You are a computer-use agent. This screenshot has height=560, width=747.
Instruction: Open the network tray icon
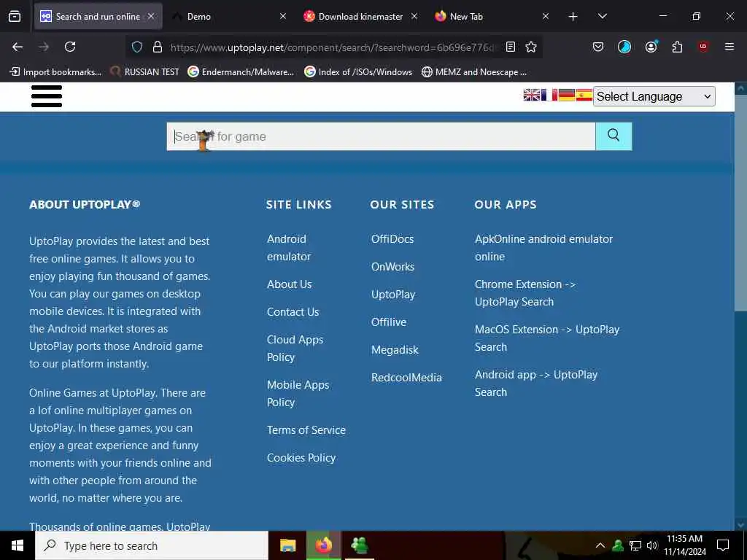pyautogui.click(x=635, y=545)
